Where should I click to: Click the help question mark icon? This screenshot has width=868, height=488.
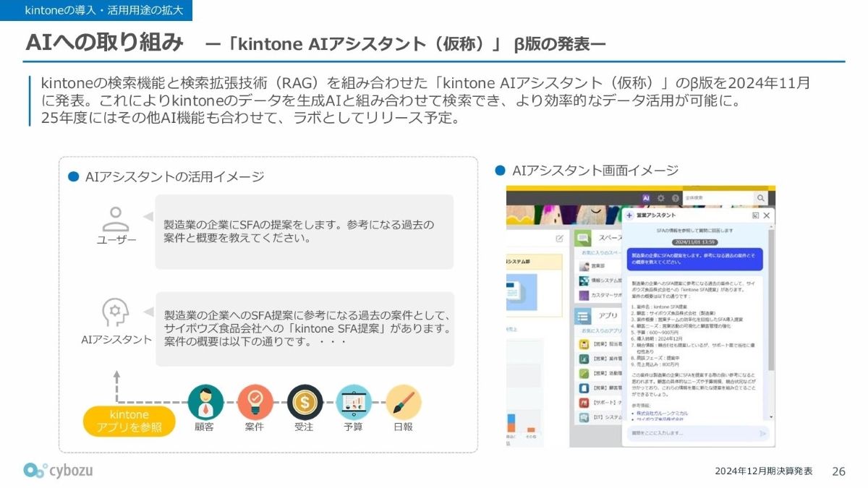point(675,198)
